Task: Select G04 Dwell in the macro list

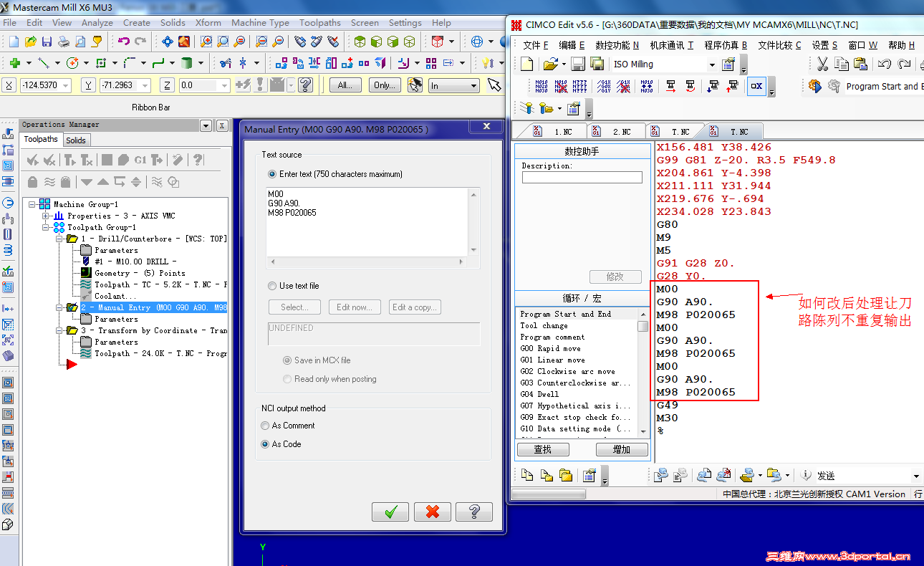Action: pyautogui.click(x=539, y=394)
